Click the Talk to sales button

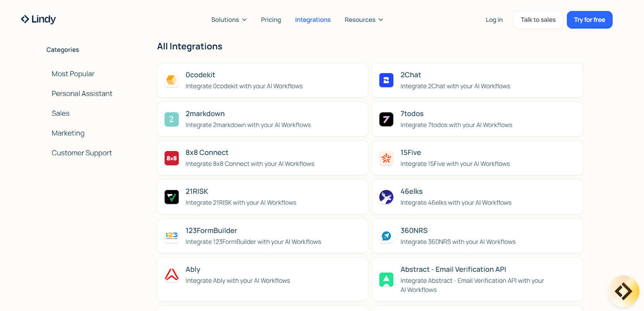click(x=538, y=20)
